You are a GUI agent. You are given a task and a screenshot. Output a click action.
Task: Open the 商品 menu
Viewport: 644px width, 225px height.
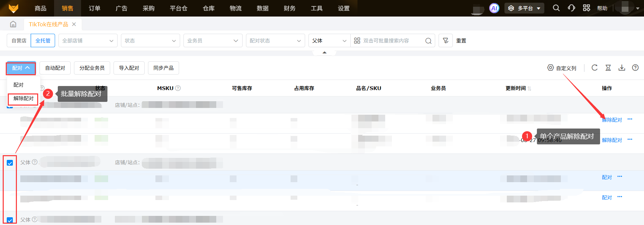click(x=41, y=8)
